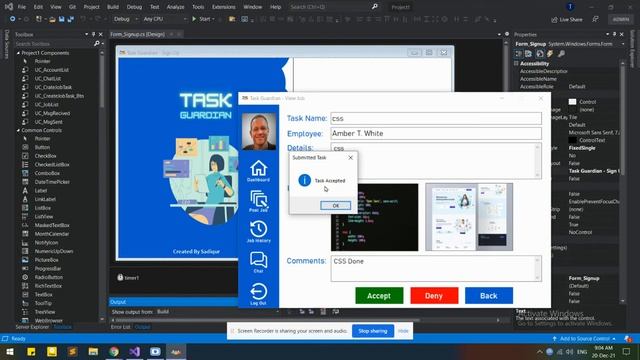Select UC_ChatList in Toolbox
Screen dimensions: 640x360
click(x=48, y=78)
